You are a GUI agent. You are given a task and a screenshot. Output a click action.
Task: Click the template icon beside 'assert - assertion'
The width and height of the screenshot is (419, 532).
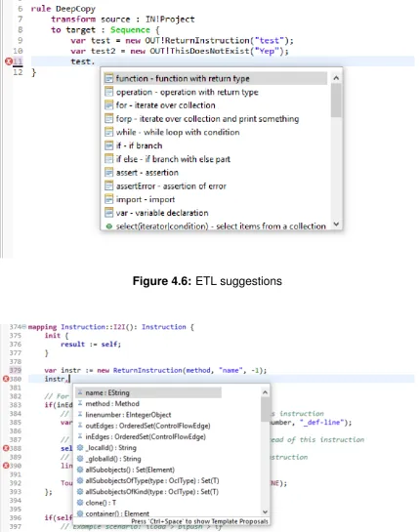[x=108, y=173]
